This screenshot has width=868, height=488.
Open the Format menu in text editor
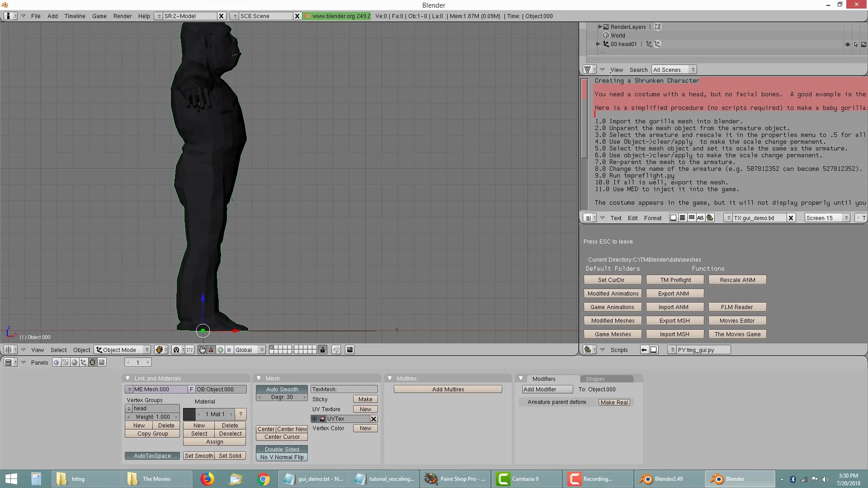pos(653,218)
